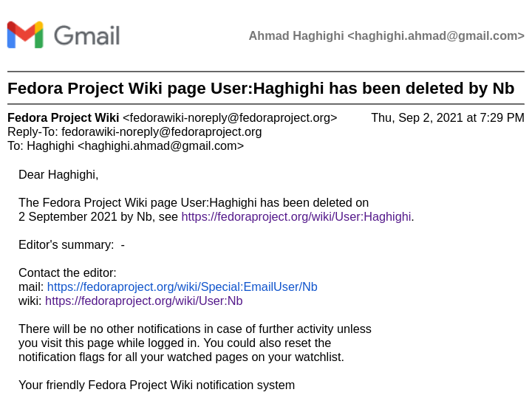Select the email subject heading about deleted page

(x=261, y=89)
